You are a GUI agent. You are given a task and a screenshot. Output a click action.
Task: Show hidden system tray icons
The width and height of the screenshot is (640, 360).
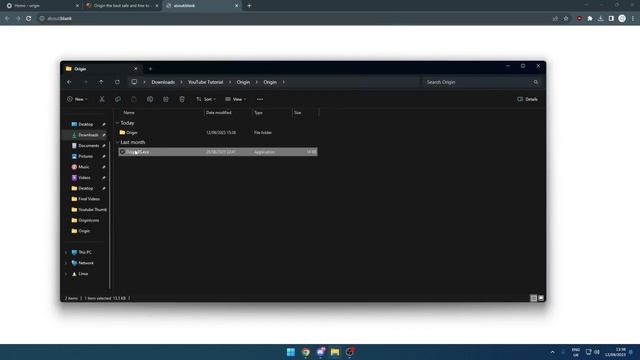[x=552, y=352]
